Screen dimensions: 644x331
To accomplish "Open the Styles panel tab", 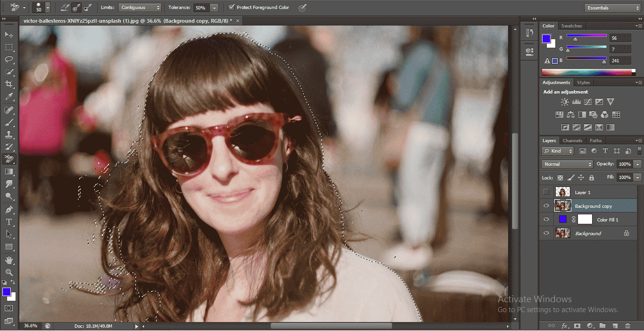I will tap(583, 83).
